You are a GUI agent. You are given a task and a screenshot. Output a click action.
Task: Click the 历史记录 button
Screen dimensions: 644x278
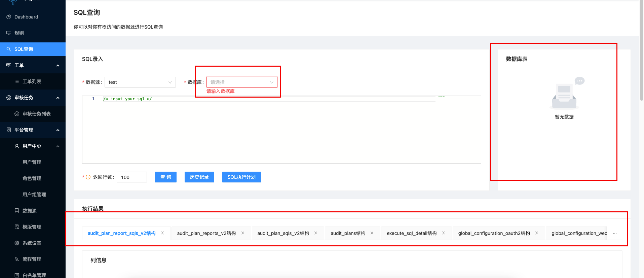tap(199, 177)
